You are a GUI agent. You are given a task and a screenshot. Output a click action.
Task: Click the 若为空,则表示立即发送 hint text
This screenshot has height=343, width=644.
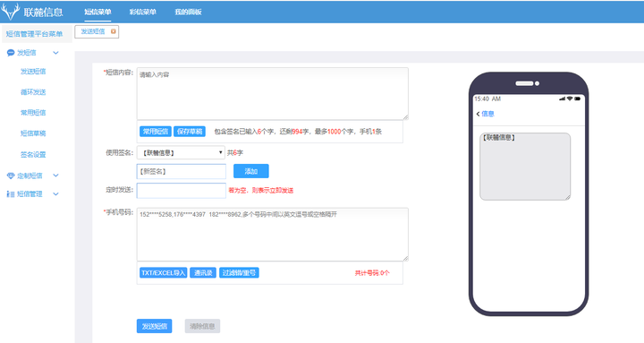pyautogui.click(x=261, y=191)
